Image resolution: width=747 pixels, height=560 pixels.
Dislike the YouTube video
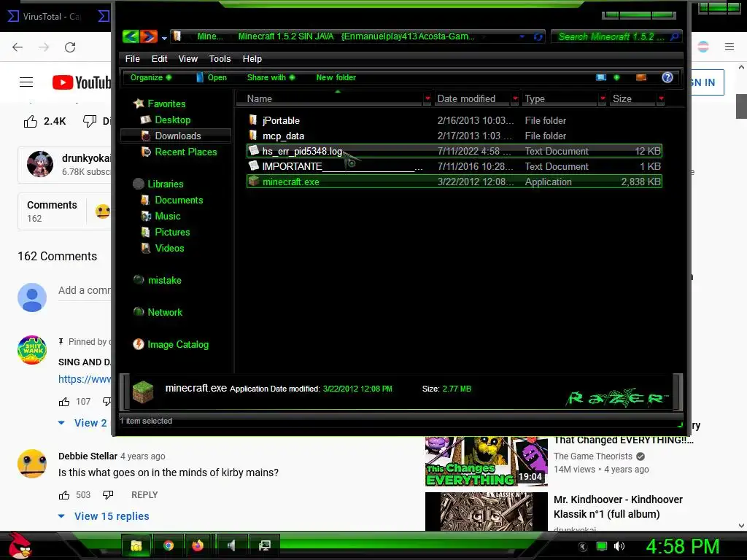(x=90, y=121)
